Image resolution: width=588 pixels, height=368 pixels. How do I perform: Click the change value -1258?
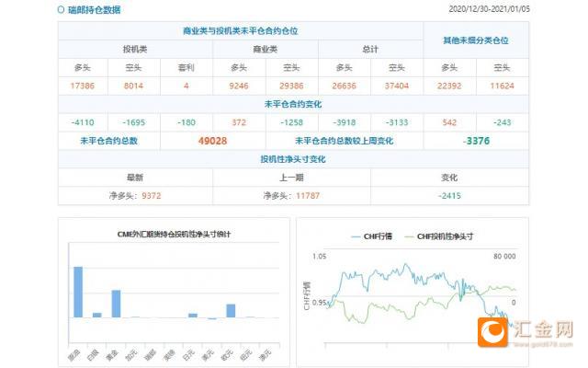[291, 122]
